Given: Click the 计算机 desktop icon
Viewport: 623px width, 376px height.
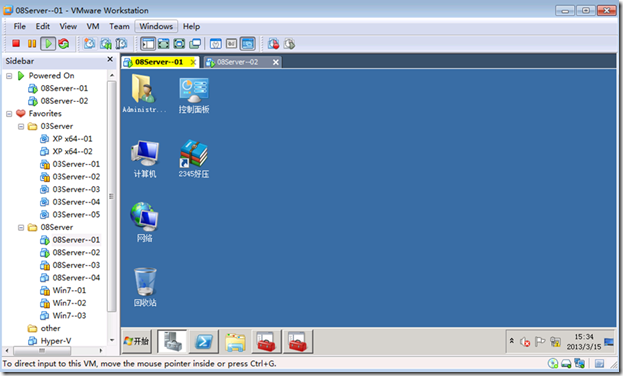Looking at the screenshot, I should 145,159.
